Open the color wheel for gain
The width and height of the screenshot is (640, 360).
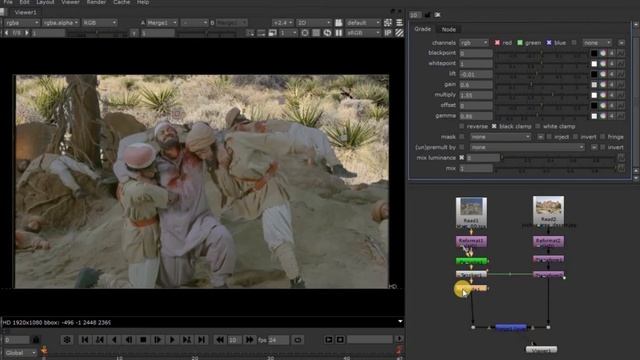(603, 84)
